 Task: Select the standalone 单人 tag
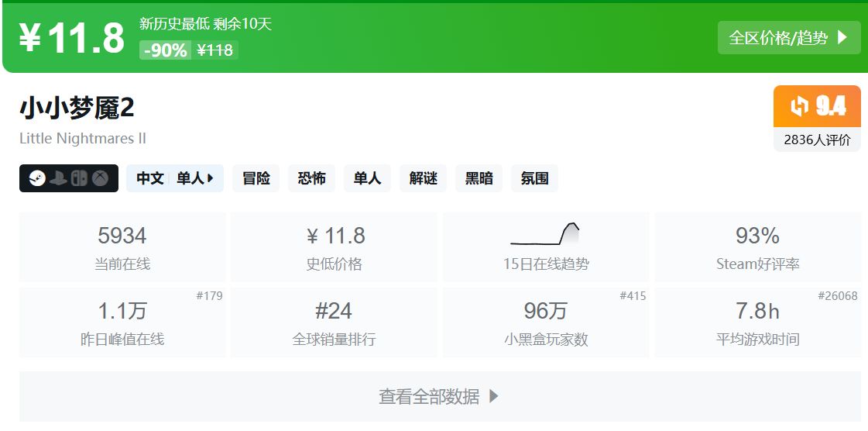point(368,178)
